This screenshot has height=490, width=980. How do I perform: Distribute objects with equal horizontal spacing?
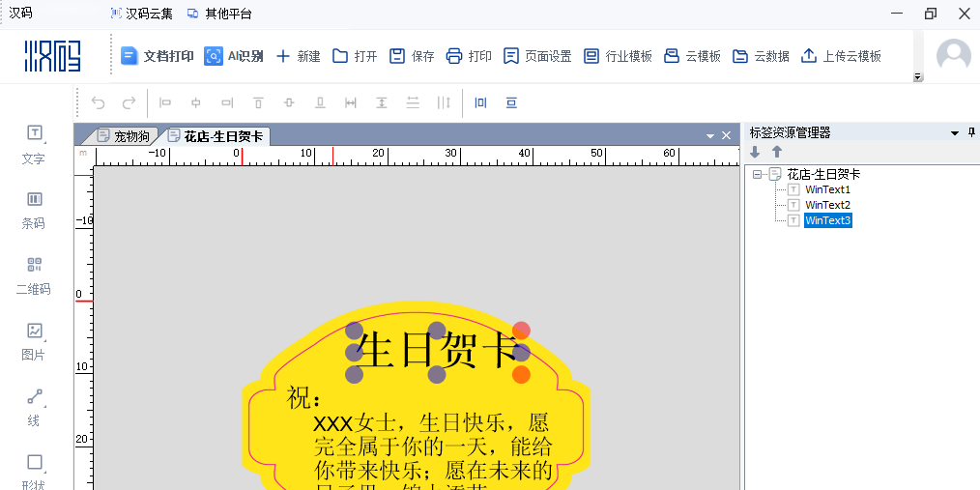(444, 103)
